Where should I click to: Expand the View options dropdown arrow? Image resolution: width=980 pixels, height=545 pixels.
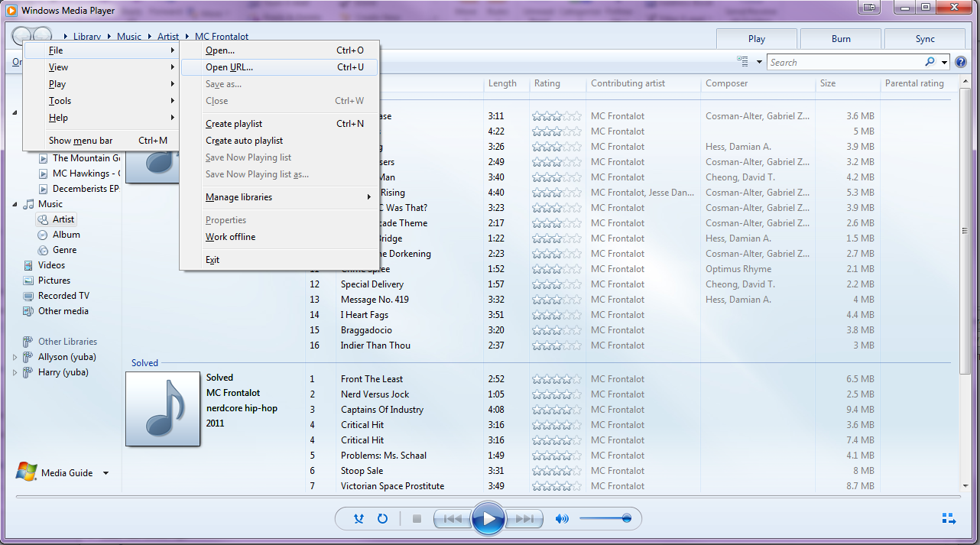[759, 62]
